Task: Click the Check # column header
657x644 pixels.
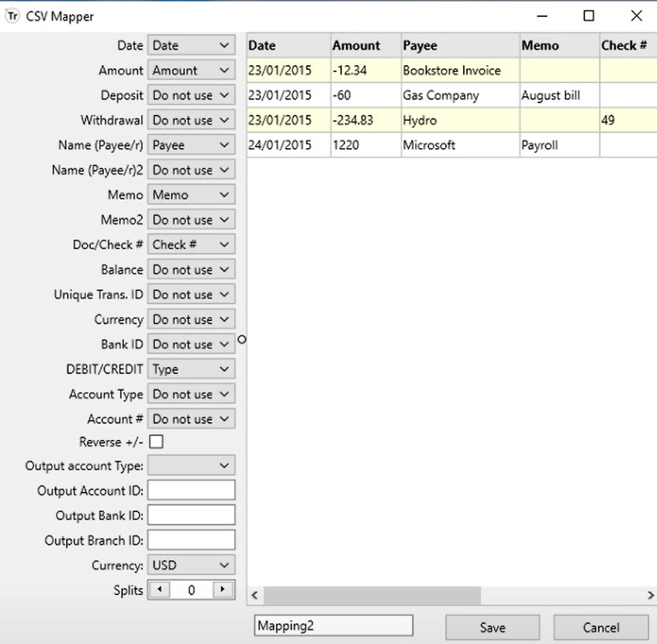Action: pyautogui.click(x=628, y=45)
